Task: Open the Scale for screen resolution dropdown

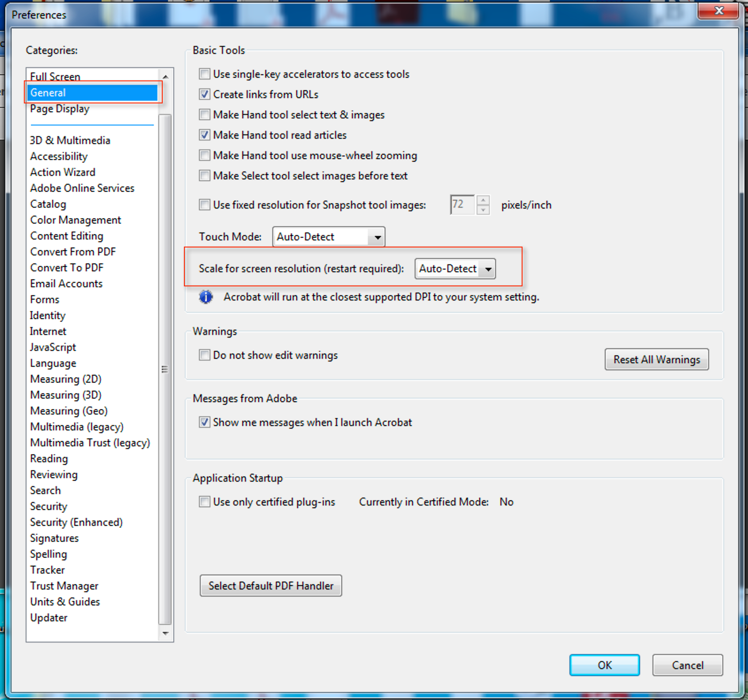Action: (488, 268)
